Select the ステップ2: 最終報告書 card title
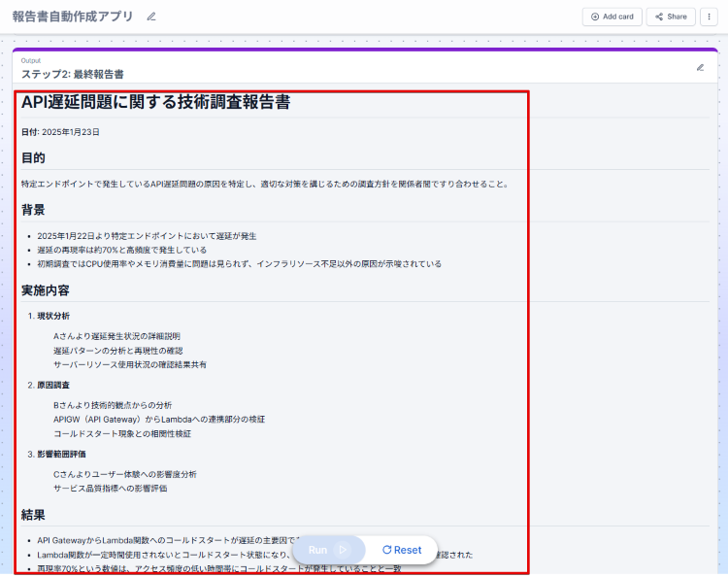 click(x=72, y=74)
